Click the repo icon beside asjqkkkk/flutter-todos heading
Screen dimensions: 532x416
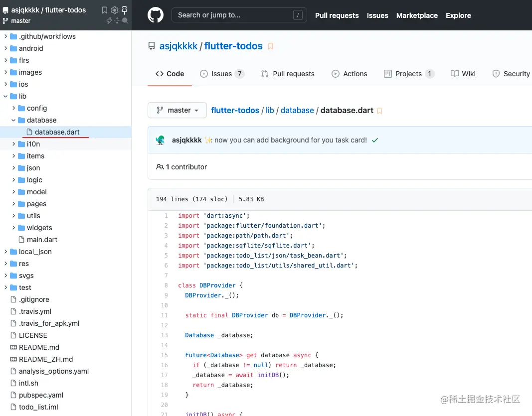pyautogui.click(x=152, y=46)
